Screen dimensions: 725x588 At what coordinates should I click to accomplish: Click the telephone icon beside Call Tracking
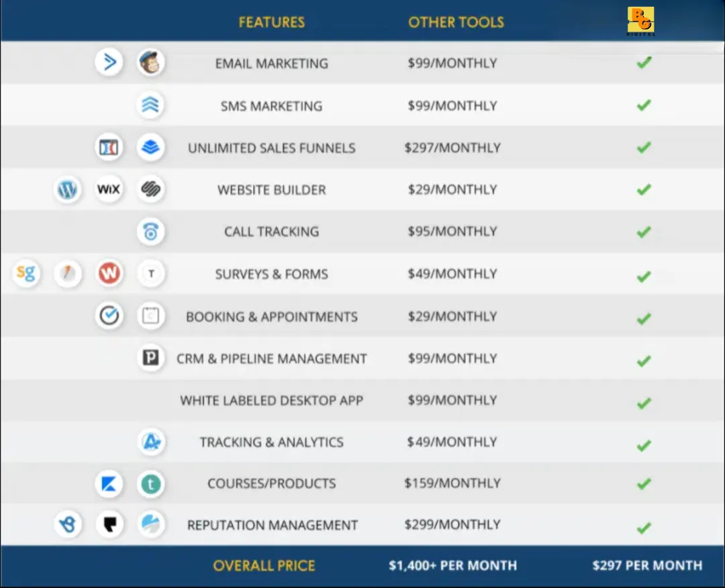pyautogui.click(x=151, y=232)
